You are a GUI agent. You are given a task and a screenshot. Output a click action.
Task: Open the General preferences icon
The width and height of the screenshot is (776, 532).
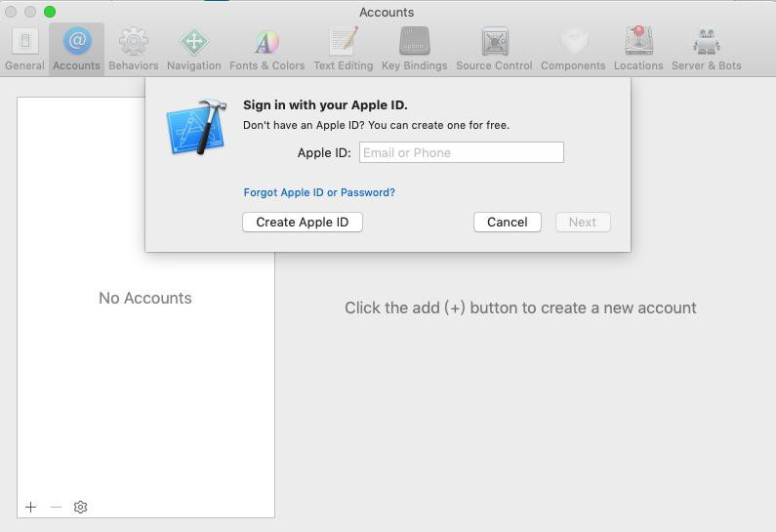(x=24, y=42)
